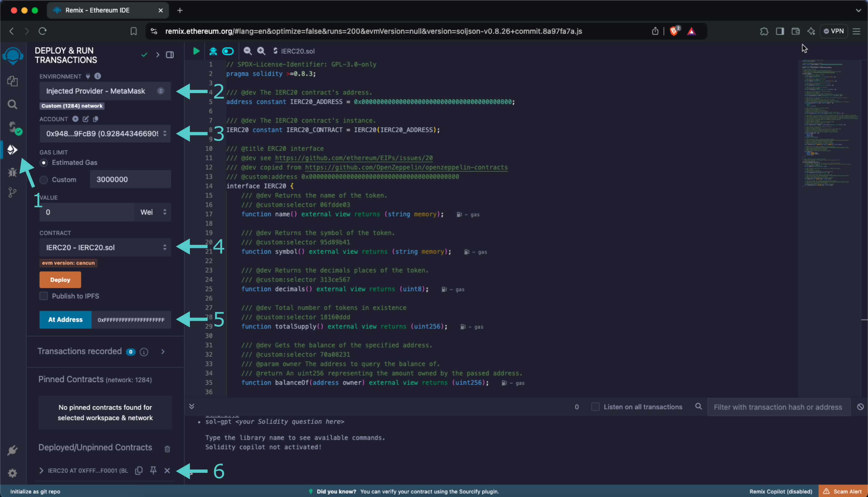Toggle the Brave VPN button
Screen dimensions: 868x497
[834, 31]
